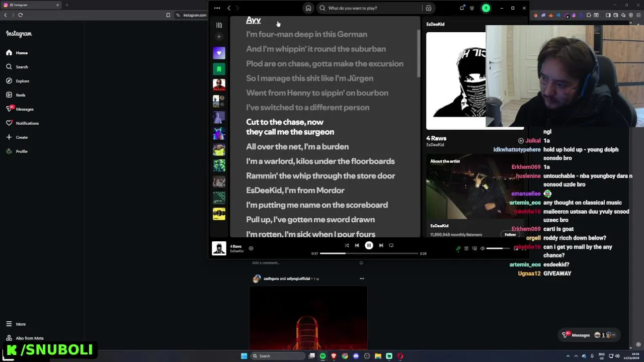This screenshot has height=362, width=644.
Task: Click lyric 'Pull up, I've gotten me sword drawn'
Action: (x=310, y=219)
